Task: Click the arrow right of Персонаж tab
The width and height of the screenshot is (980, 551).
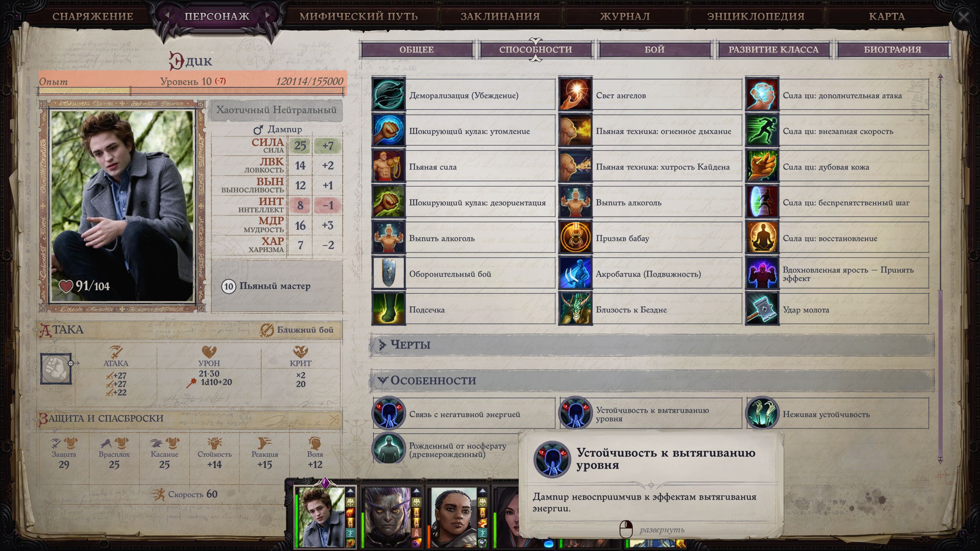Action: pyautogui.click(x=268, y=15)
